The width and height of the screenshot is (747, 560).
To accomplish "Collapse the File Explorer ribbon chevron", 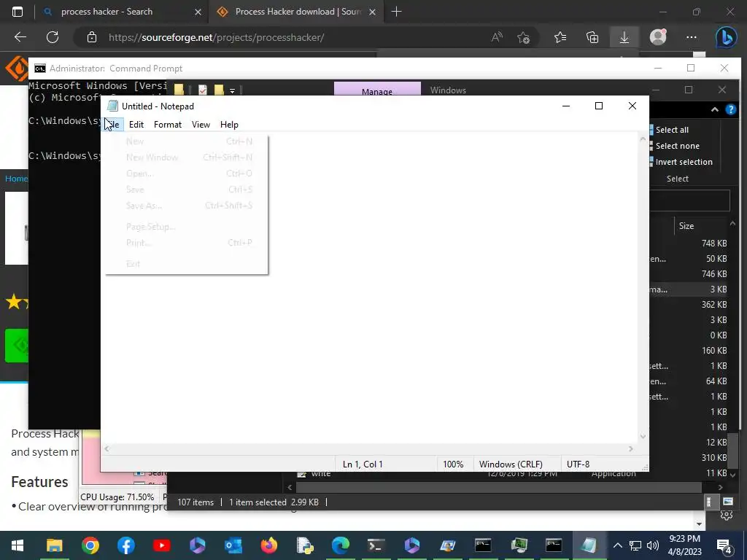I will [715, 109].
